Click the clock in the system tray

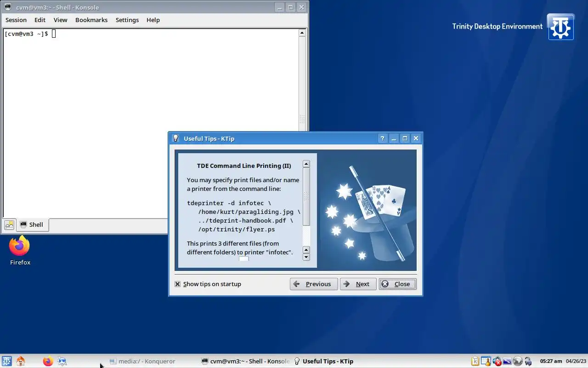point(551,361)
